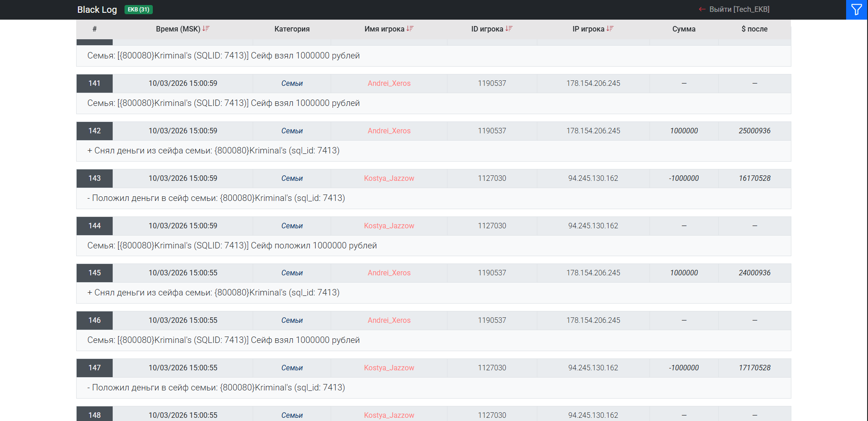Click timestamp 10/03/2026 15:00:55 in row 145
868x421 pixels.
point(183,273)
